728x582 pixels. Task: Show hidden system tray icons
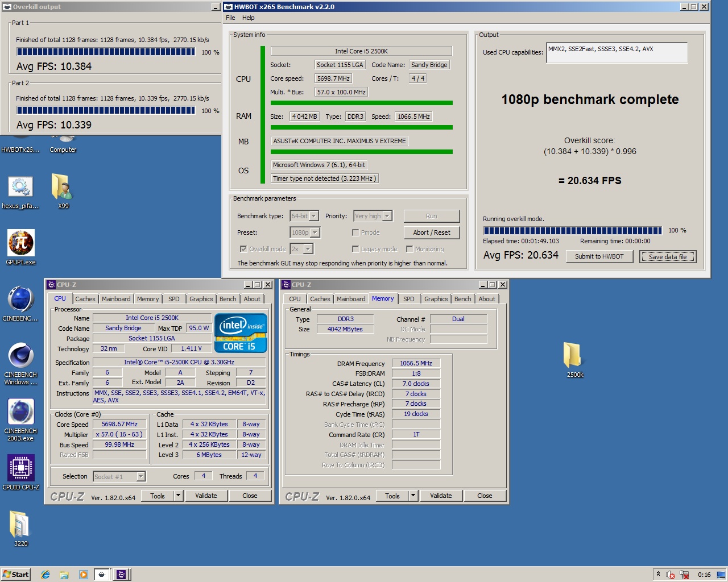point(658,574)
